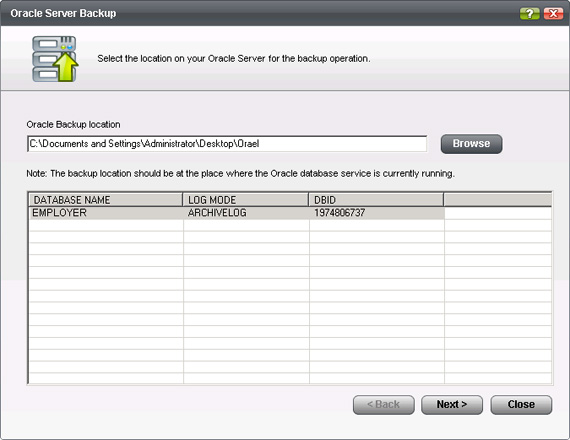Close the Oracle Server Backup dialog

click(x=553, y=14)
